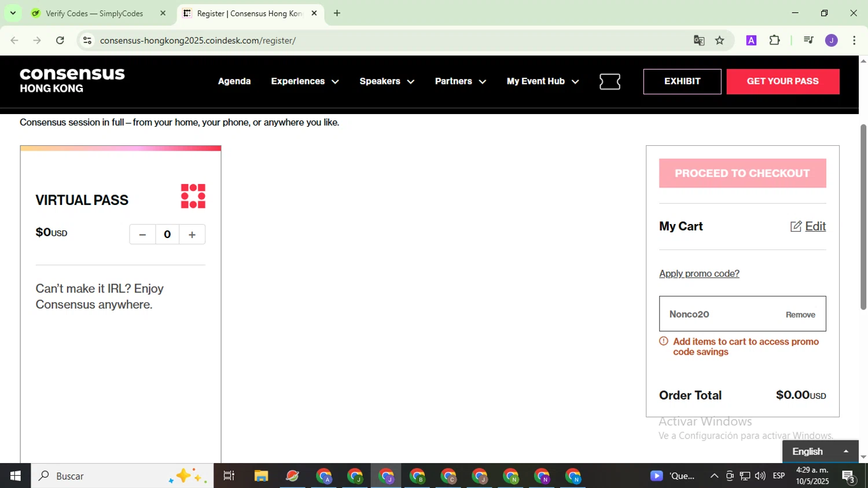The height and width of the screenshot is (488, 868).
Task: Click the Edit link in My Cart
Action: click(815, 226)
